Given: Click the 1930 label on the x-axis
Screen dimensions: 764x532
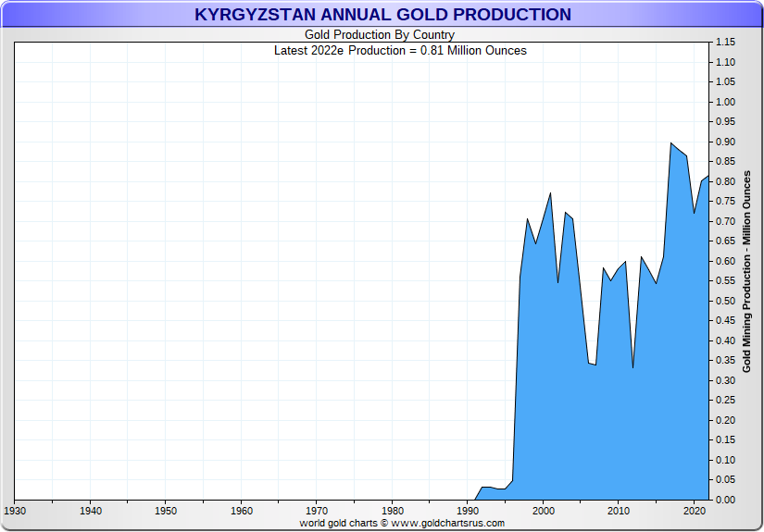Looking at the screenshot, I should click(x=15, y=511).
